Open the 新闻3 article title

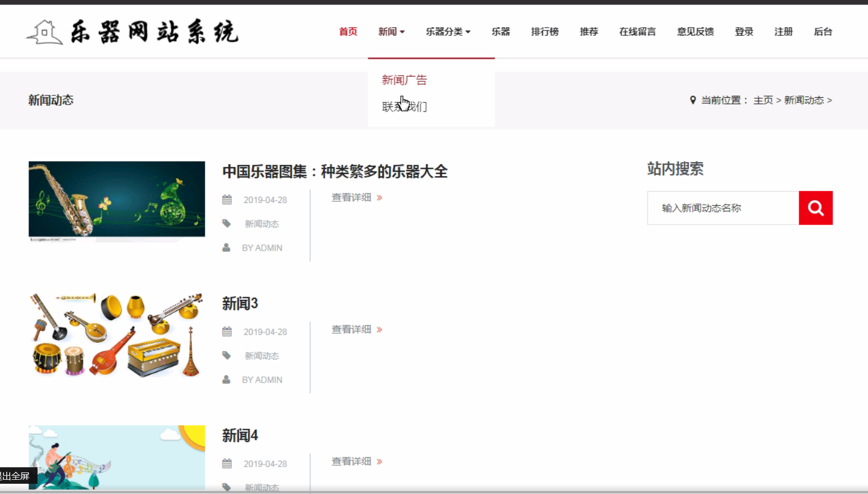click(x=240, y=304)
